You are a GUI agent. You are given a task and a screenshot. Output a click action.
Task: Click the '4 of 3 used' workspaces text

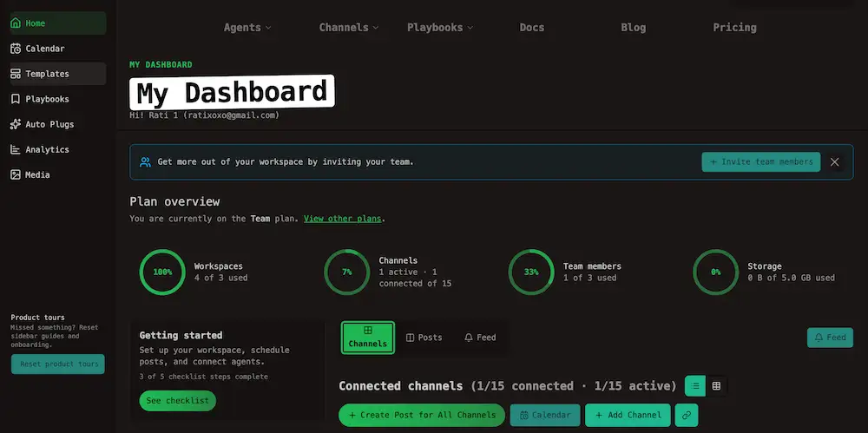click(x=220, y=278)
